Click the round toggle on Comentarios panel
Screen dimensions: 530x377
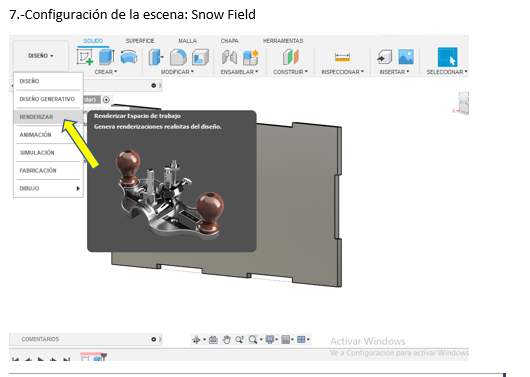point(153,339)
